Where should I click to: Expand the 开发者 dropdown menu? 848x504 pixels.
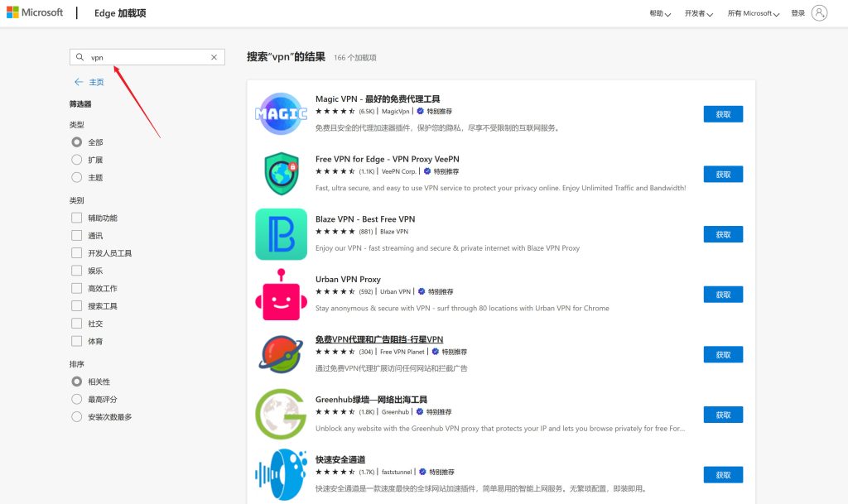click(x=699, y=13)
